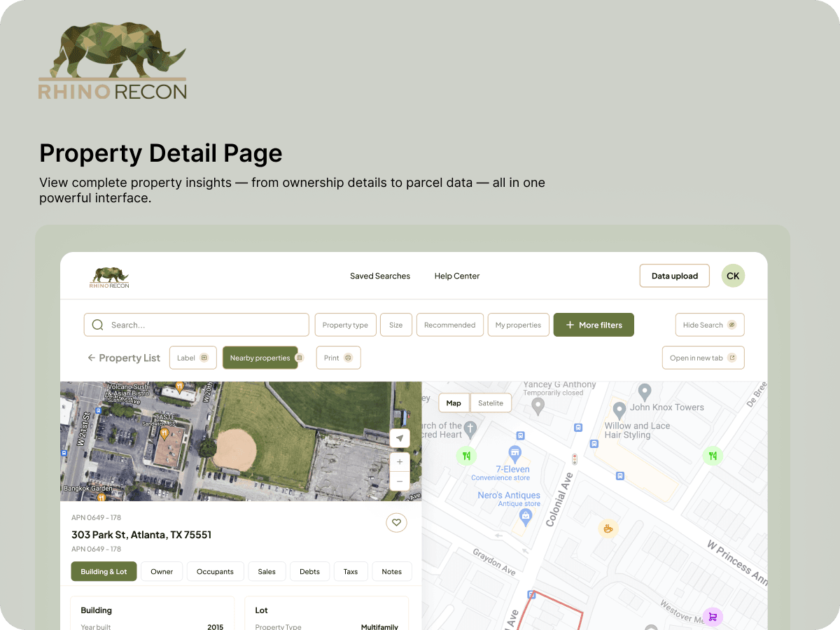Image resolution: width=840 pixels, height=630 pixels.
Task: Toggle the My properties filter
Action: coord(518,325)
